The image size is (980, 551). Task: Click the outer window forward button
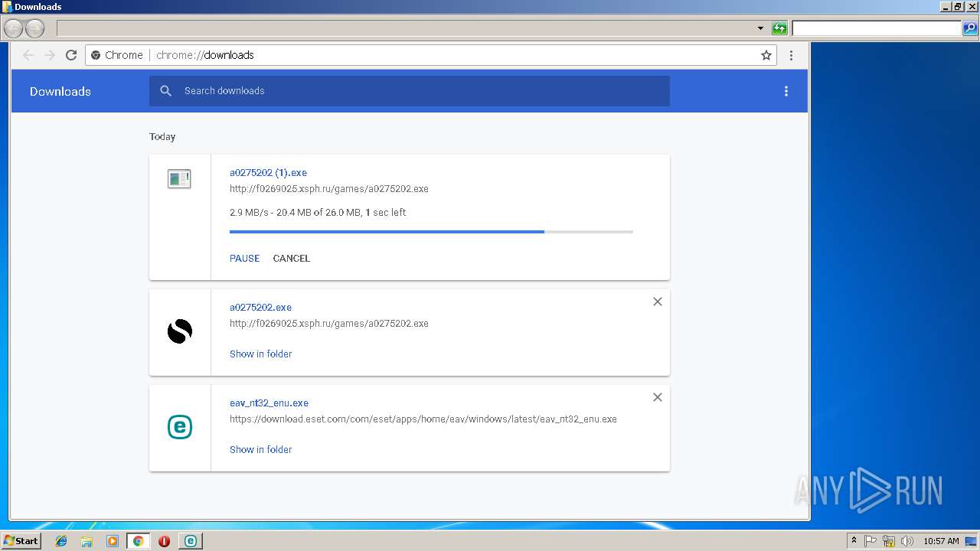pos(35,29)
